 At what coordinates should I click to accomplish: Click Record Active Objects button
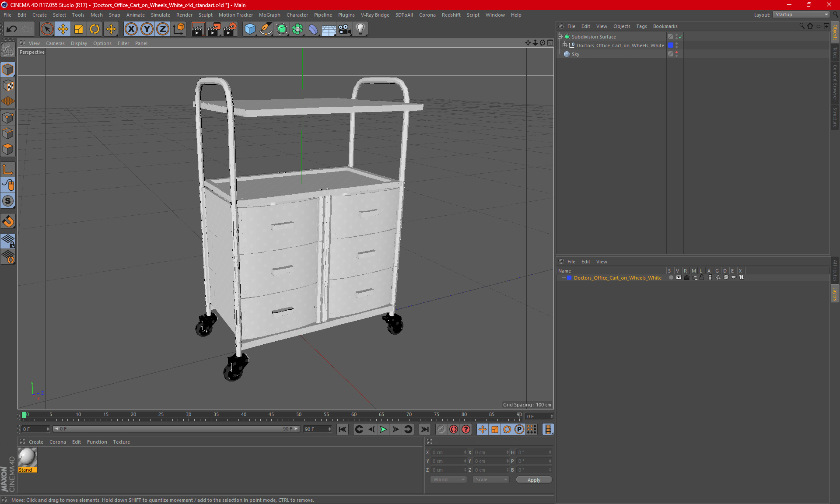pyautogui.click(x=441, y=429)
